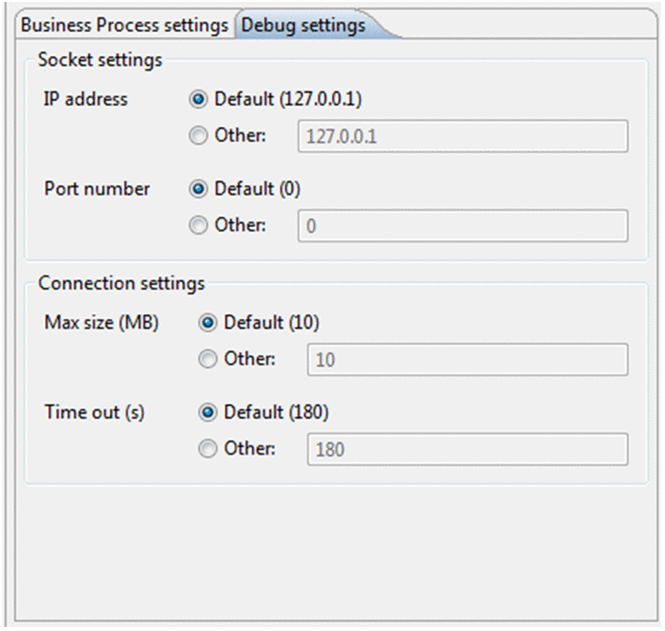Select the Debug settings tab
Viewport: 665px width, 631px height.
303,24
